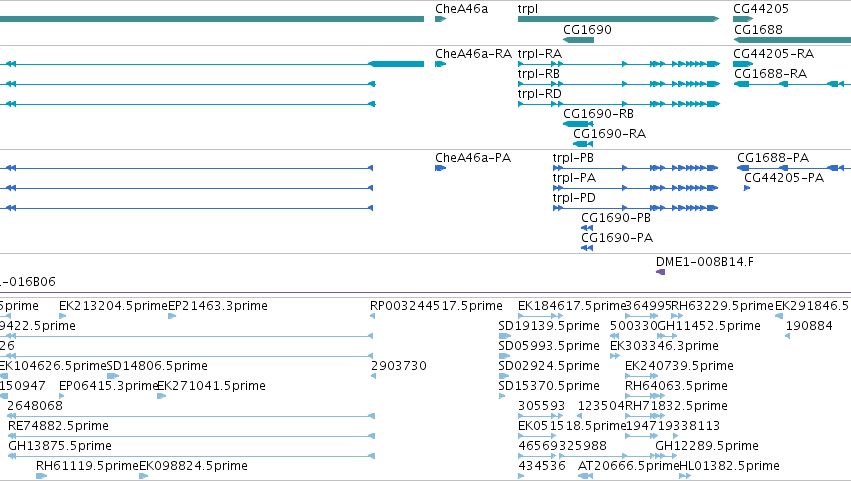Screen dimensions: 851x481
Task: Open the RE74882.5prime EST label
Action: tap(58, 426)
